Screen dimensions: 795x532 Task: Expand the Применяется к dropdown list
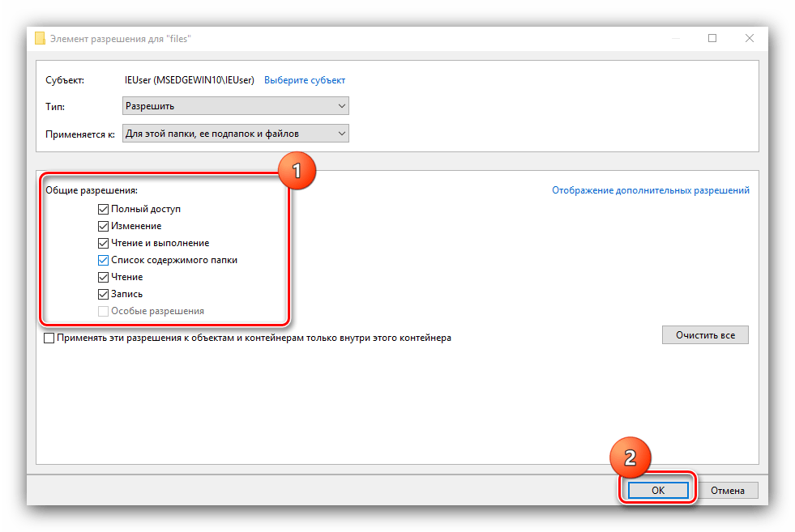[235, 134]
